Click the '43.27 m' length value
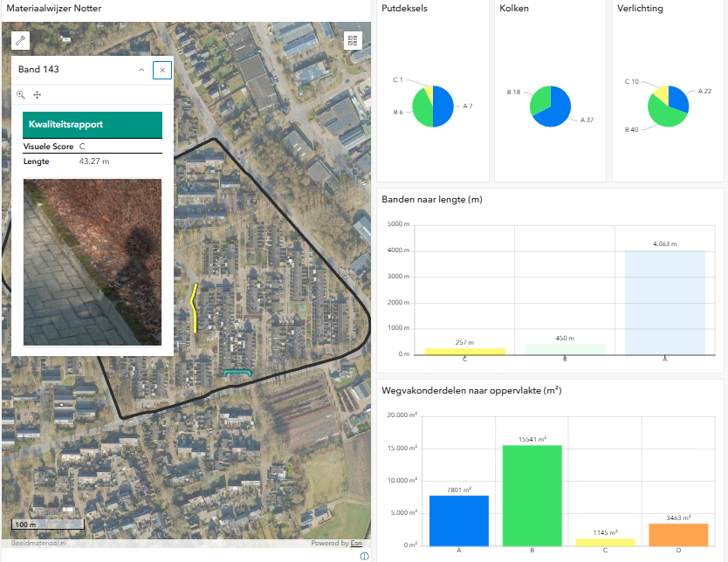Image resolution: width=728 pixels, height=562 pixels. pos(94,161)
